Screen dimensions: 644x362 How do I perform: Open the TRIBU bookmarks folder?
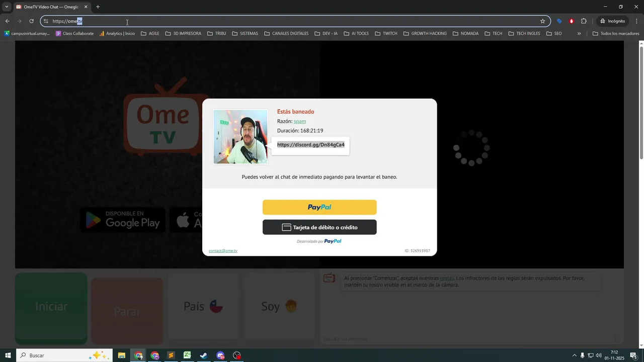click(x=216, y=34)
